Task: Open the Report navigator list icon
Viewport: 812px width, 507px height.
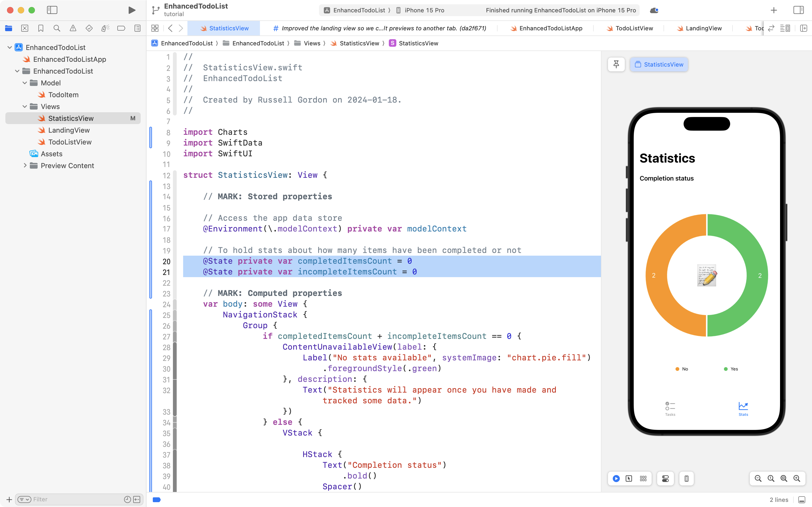Action: [x=137, y=28]
